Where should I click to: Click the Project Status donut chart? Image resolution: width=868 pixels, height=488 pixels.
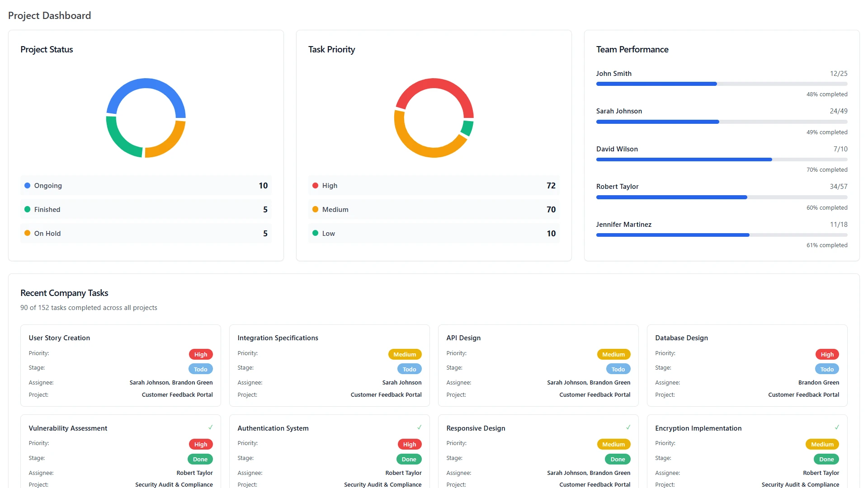(x=146, y=118)
